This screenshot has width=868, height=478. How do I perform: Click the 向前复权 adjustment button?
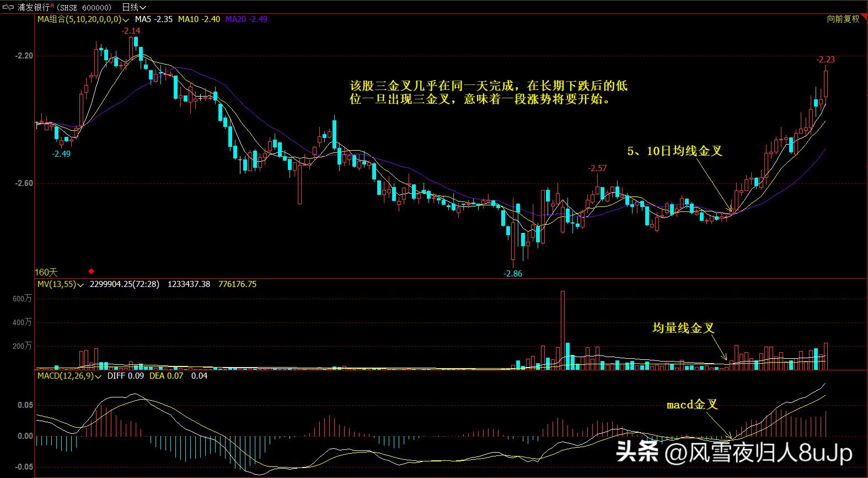point(843,19)
